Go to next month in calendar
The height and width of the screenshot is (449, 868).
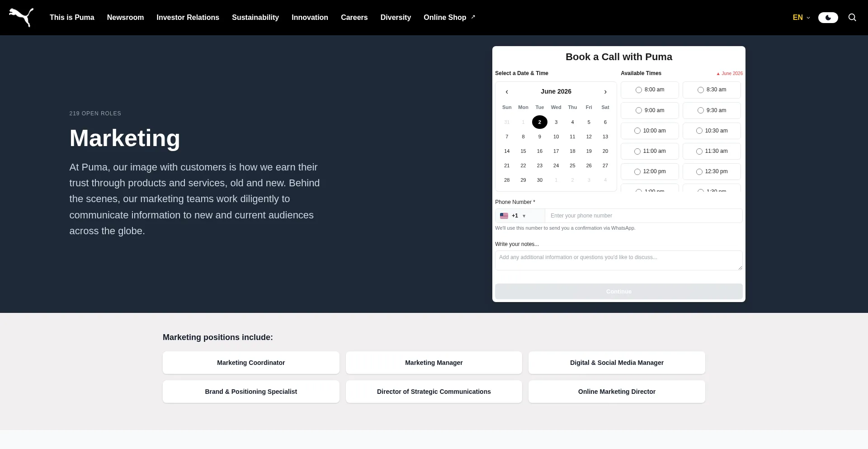coord(605,92)
